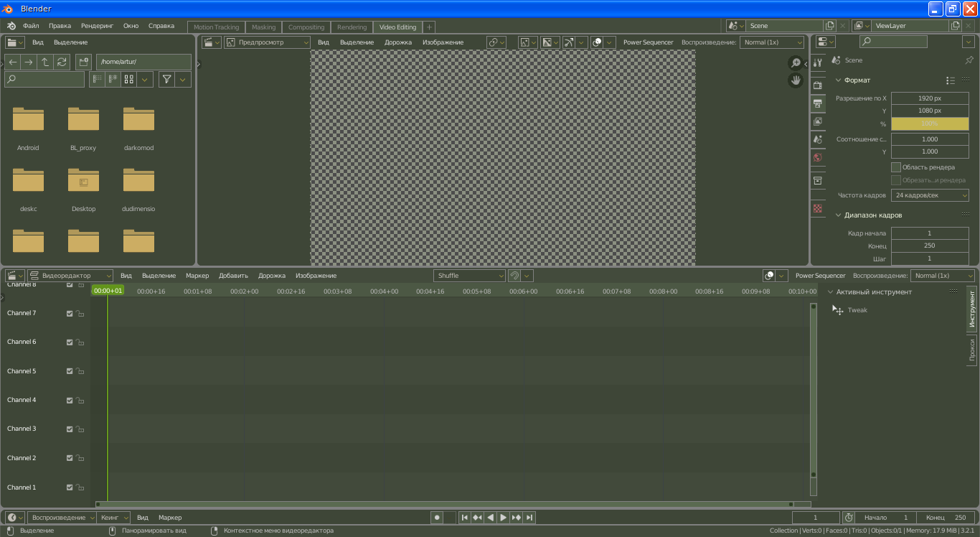Play the animation forward

[503, 518]
